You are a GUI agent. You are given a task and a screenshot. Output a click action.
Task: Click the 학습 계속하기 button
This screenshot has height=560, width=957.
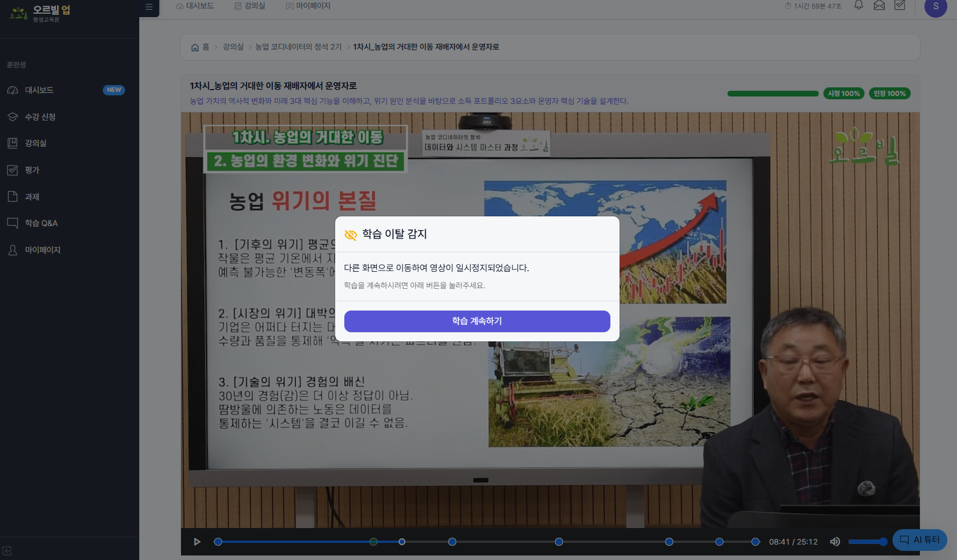477,321
